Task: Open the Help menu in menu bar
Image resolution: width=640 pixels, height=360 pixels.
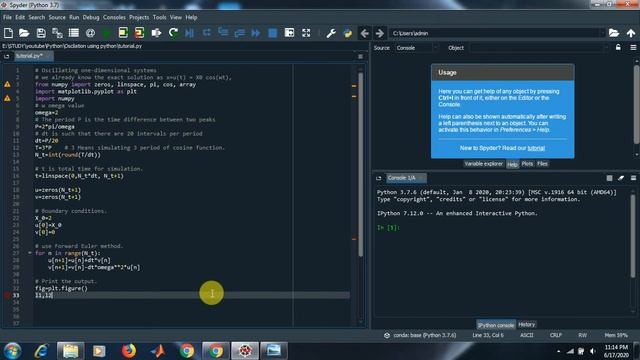Action: 191,17
